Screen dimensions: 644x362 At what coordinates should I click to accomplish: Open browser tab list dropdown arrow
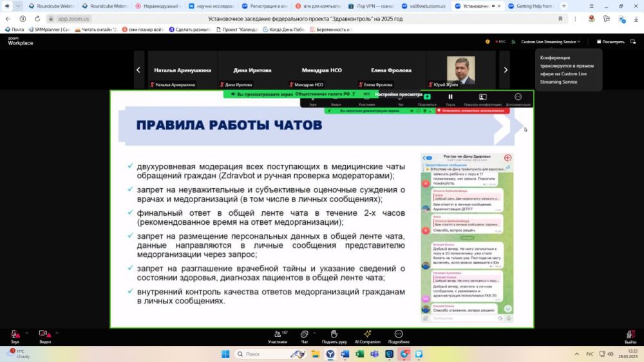coord(18,6)
